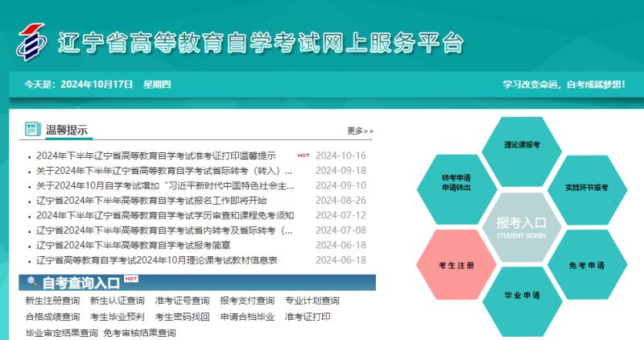Click 新生认证查询 link
The width and height of the screenshot is (644, 340).
[x=118, y=301]
